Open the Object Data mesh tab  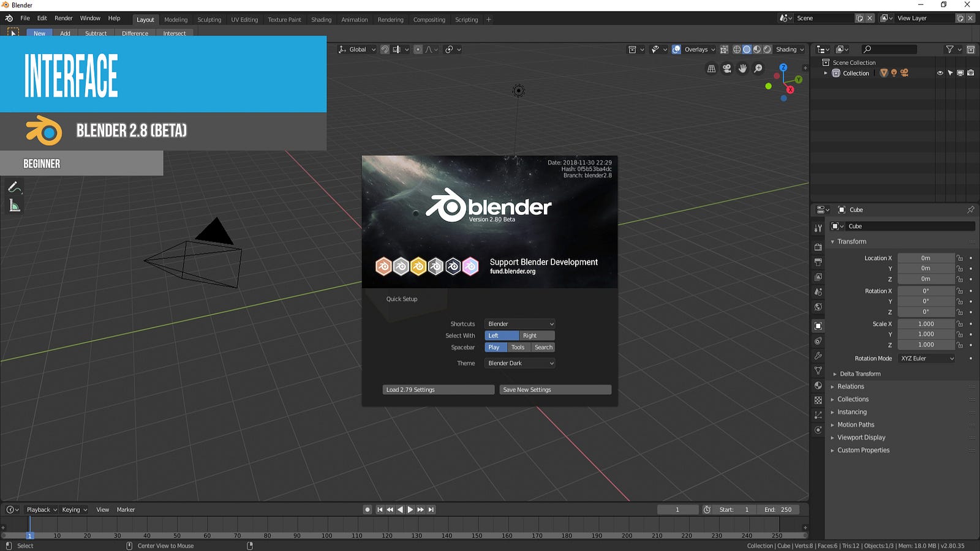(x=818, y=370)
